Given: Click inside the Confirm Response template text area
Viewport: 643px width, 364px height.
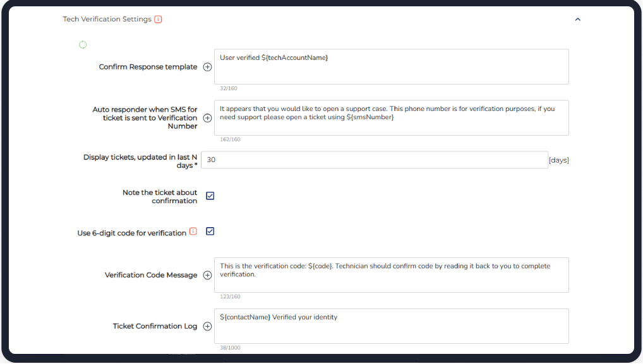Looking at the screenshot, I should [391, 66].
